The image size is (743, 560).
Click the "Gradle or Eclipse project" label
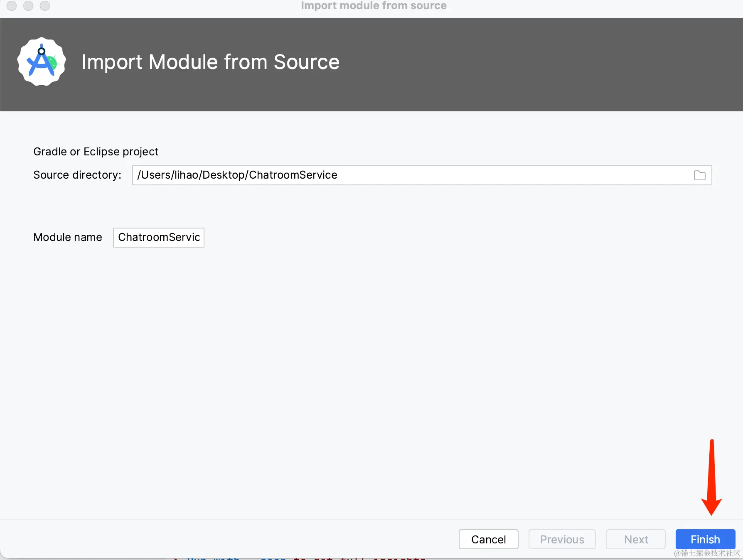click(96, 152)
